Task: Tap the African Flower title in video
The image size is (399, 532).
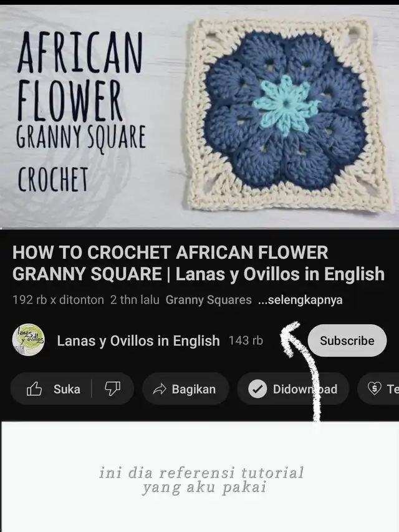Action: coord(80,77)
